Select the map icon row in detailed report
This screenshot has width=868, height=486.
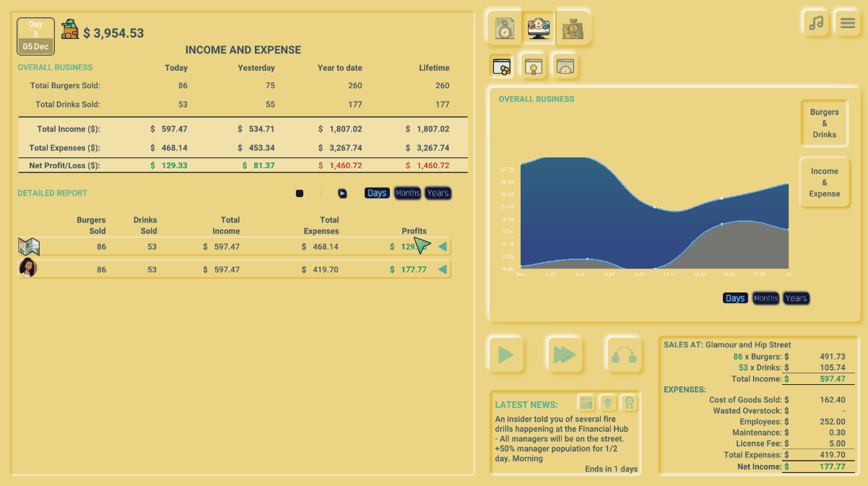[234, 246]
